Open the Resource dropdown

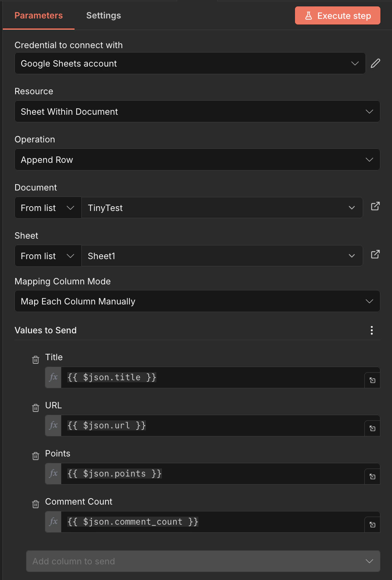[x=197, y=112]
